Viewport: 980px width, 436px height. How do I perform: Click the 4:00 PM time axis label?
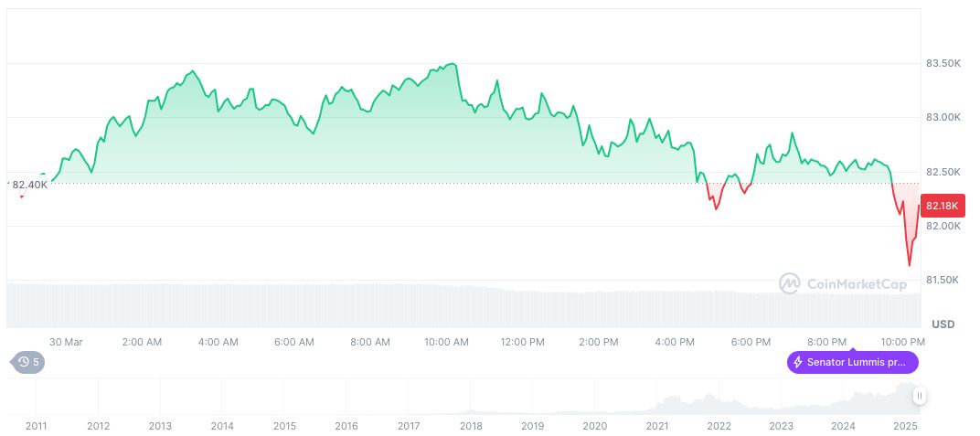(675, 341)
